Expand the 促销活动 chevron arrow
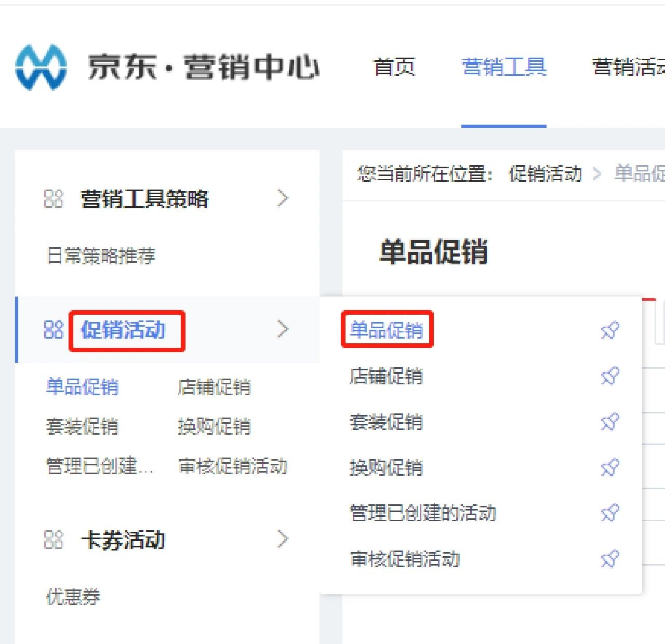The image size is (665, 644). pyautogui.click(x=283, y=329)
